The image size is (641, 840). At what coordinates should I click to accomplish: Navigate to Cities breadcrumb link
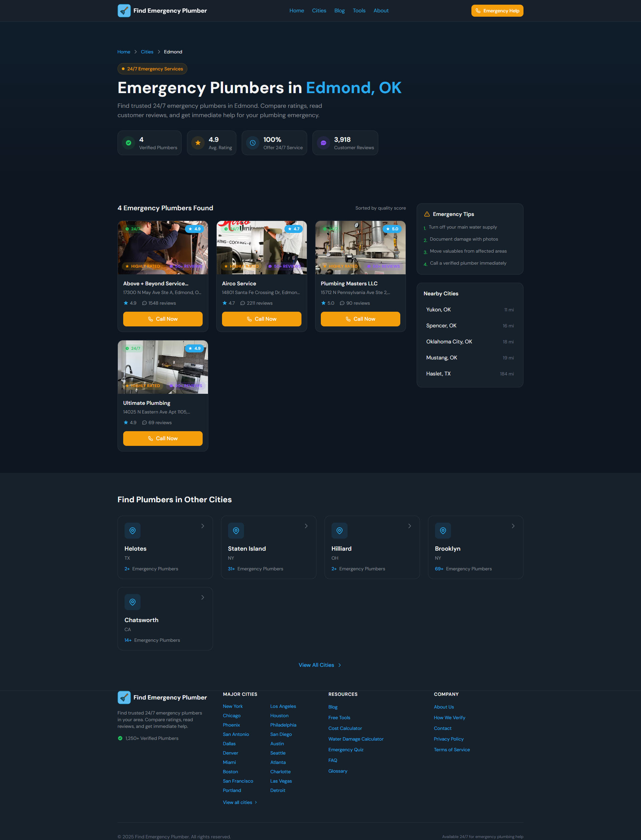[x=147, y=52]
